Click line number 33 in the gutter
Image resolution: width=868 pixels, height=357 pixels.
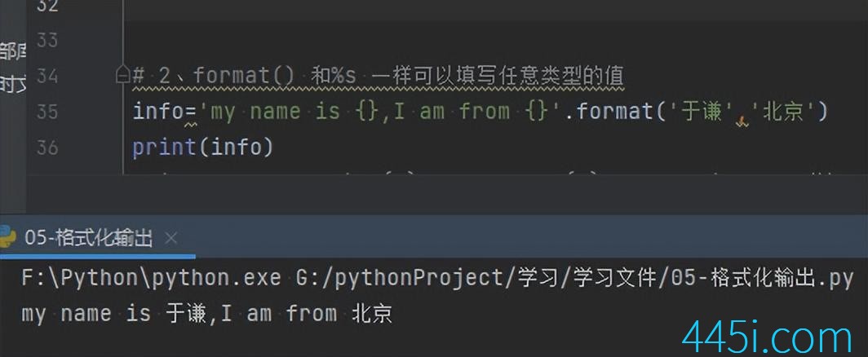pos(47,40)
